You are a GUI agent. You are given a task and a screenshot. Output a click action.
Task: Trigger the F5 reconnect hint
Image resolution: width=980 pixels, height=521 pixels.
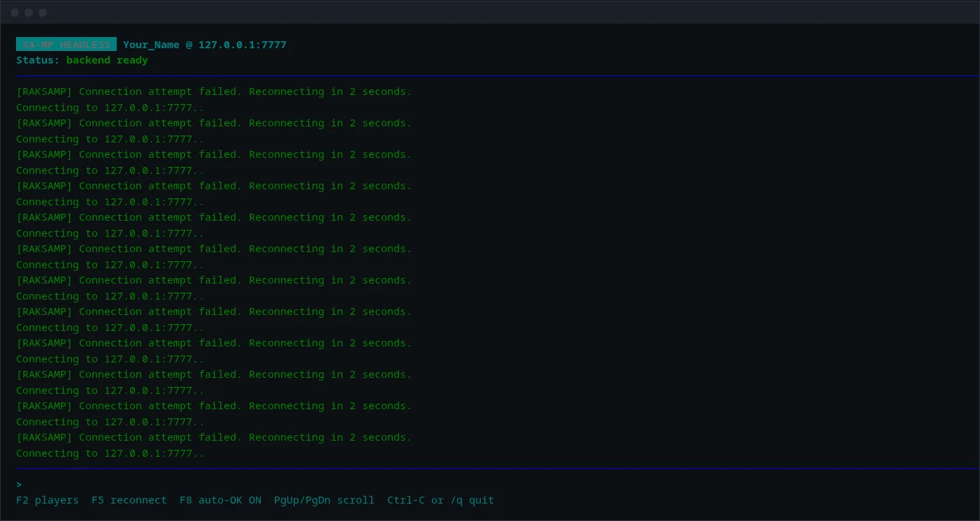[129, 500]
